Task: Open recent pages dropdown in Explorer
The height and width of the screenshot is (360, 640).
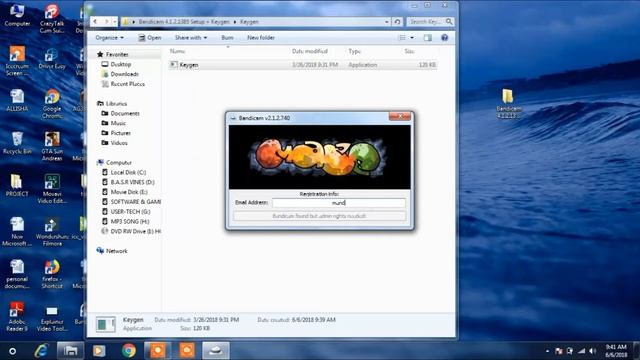Action: click(x=115, y=22)
